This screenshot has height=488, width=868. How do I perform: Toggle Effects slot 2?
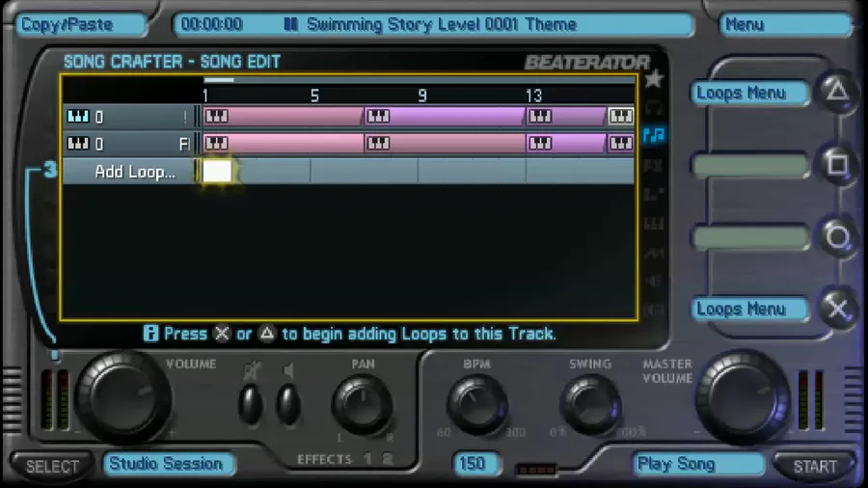pyautogui.click(x=388, y=459)
